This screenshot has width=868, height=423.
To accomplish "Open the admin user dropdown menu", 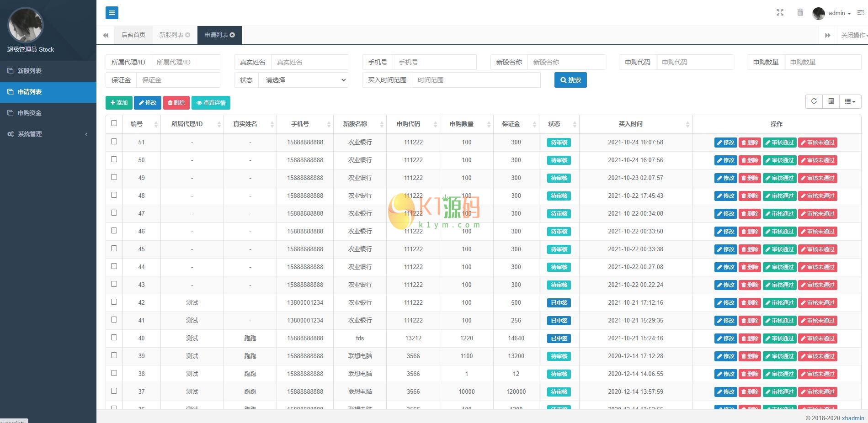I will 839,13.
